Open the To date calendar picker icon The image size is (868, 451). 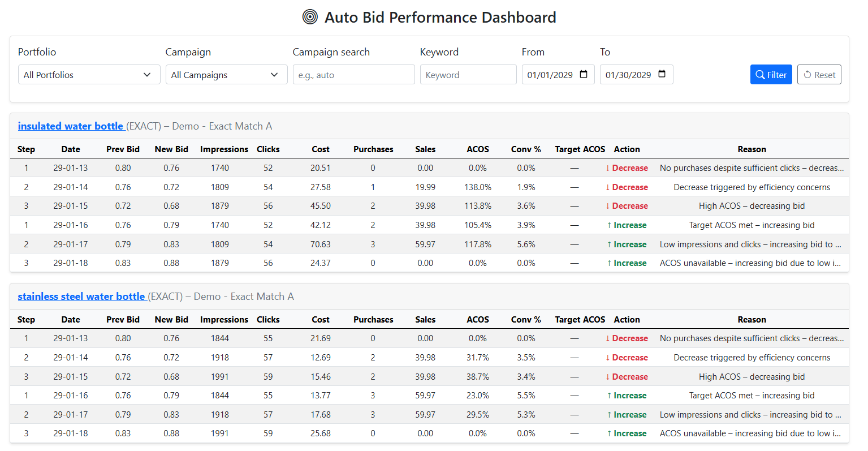tap(662, 75)
